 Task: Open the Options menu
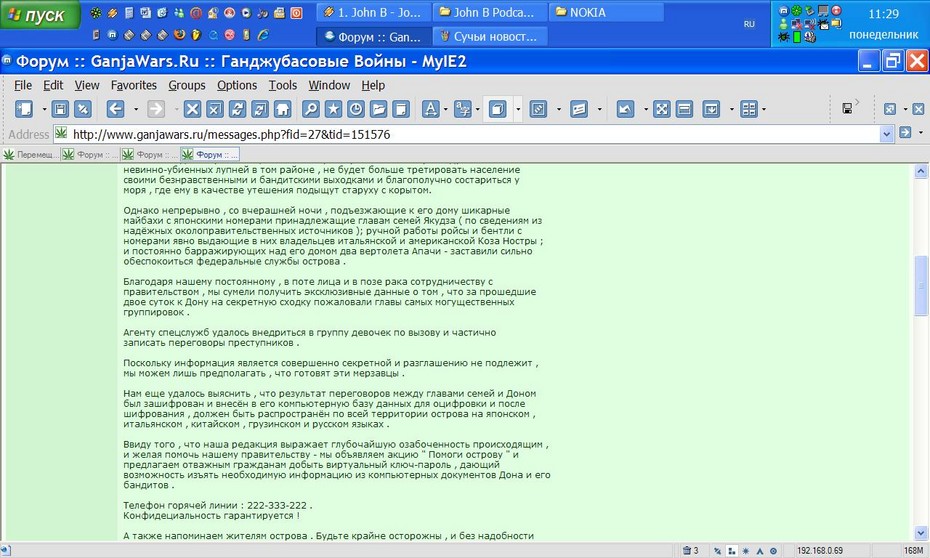coord(237,85)
